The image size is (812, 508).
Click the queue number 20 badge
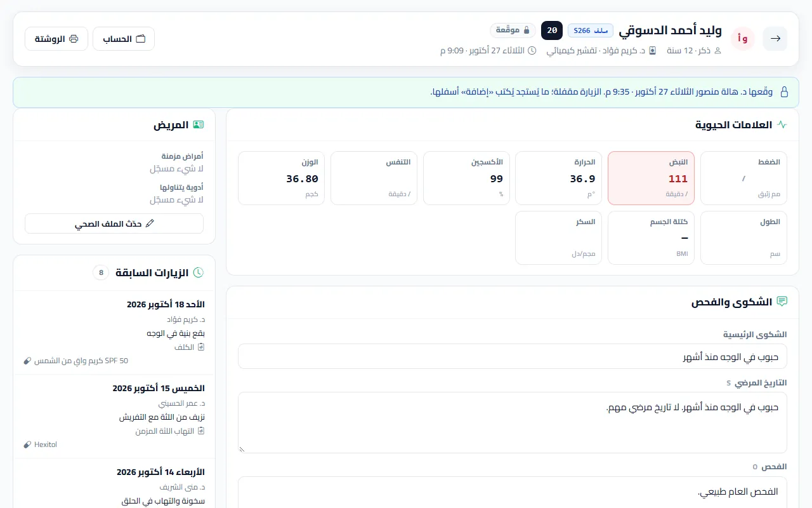[552, 30]
